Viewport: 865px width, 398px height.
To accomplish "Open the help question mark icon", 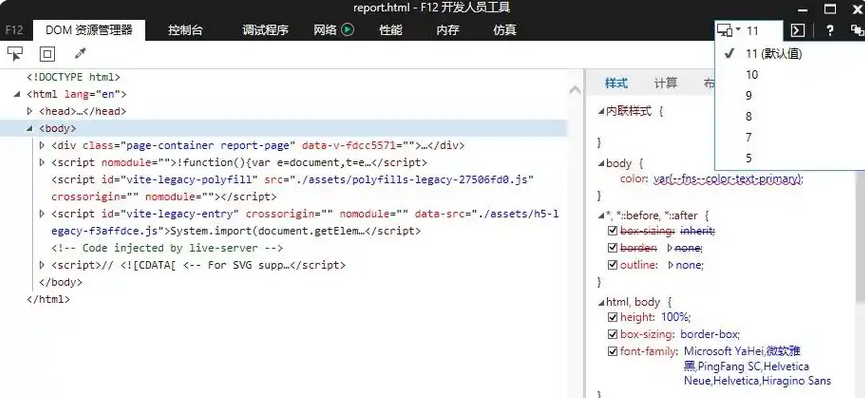I will (x=829, y=30).
